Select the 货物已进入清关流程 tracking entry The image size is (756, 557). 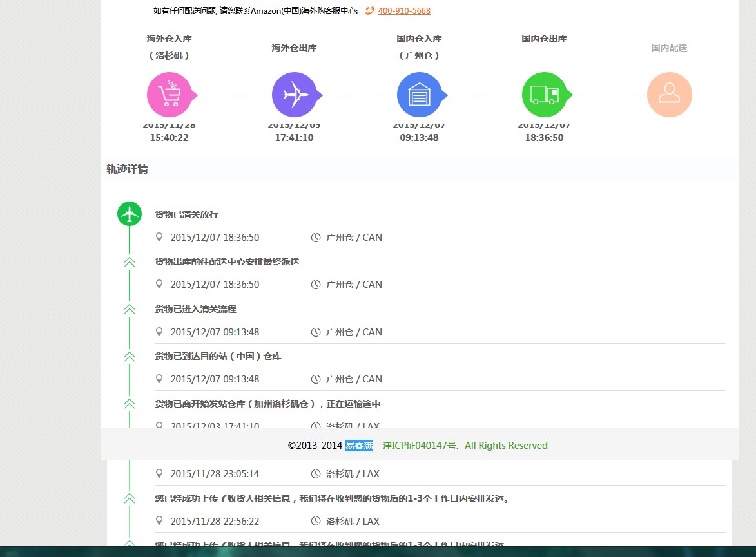pyautogui.click(x=195, y=309)
